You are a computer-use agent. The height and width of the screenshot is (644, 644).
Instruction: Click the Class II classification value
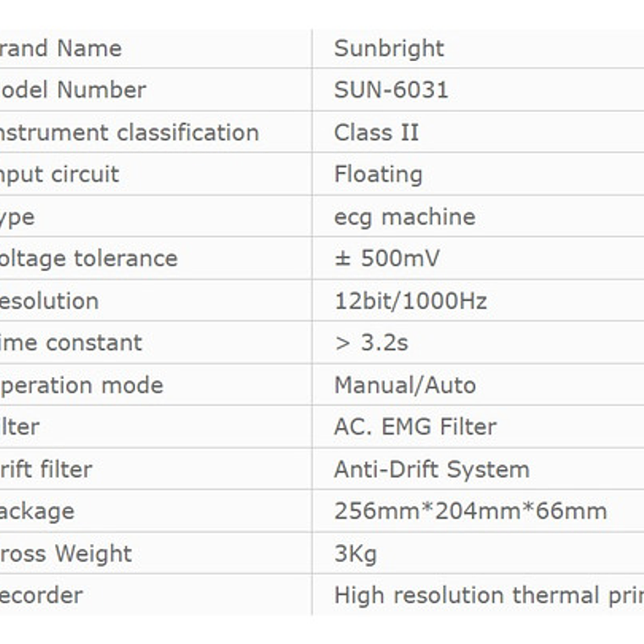point(376,132)
